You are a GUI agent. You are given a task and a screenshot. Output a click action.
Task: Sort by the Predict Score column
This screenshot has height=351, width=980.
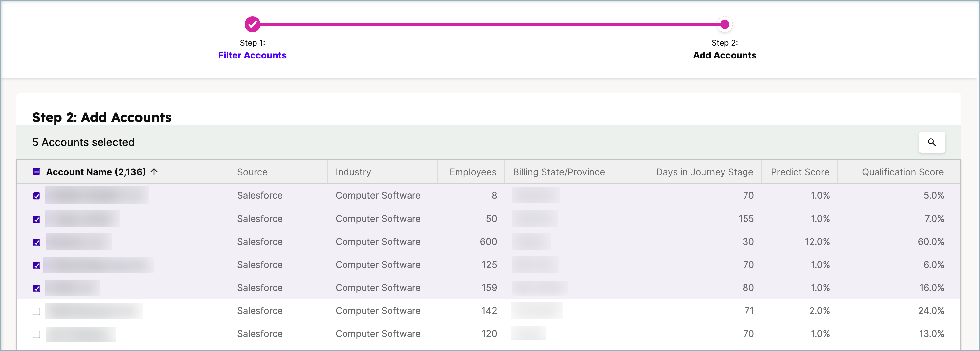point(800,172)
